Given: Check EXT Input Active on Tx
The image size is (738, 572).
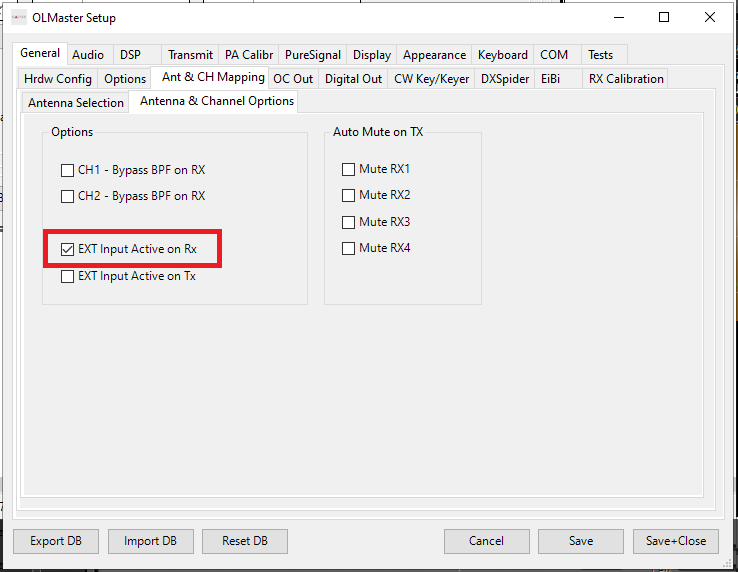Looking at the screenshot, I should pos(68,276).
